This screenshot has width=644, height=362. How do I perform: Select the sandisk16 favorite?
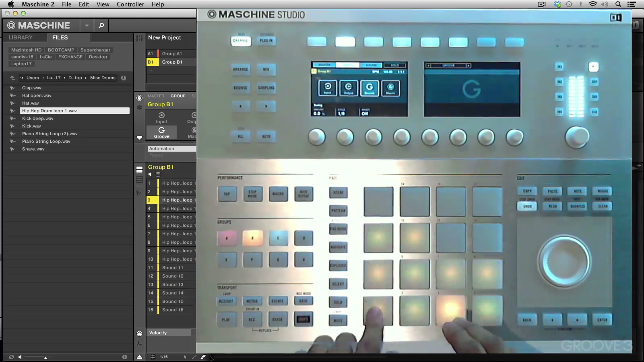(x=22, y=57)
